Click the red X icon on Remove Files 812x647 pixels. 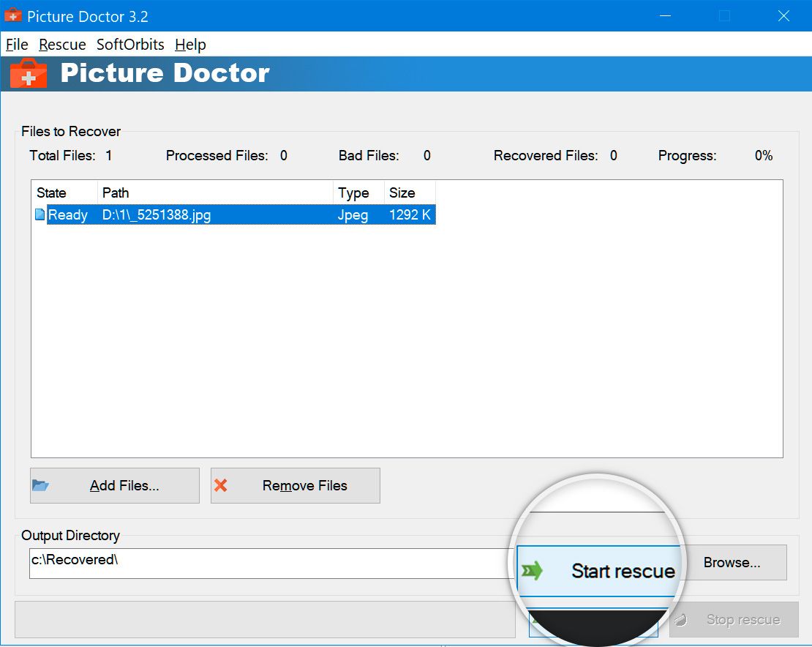[220, 485]
